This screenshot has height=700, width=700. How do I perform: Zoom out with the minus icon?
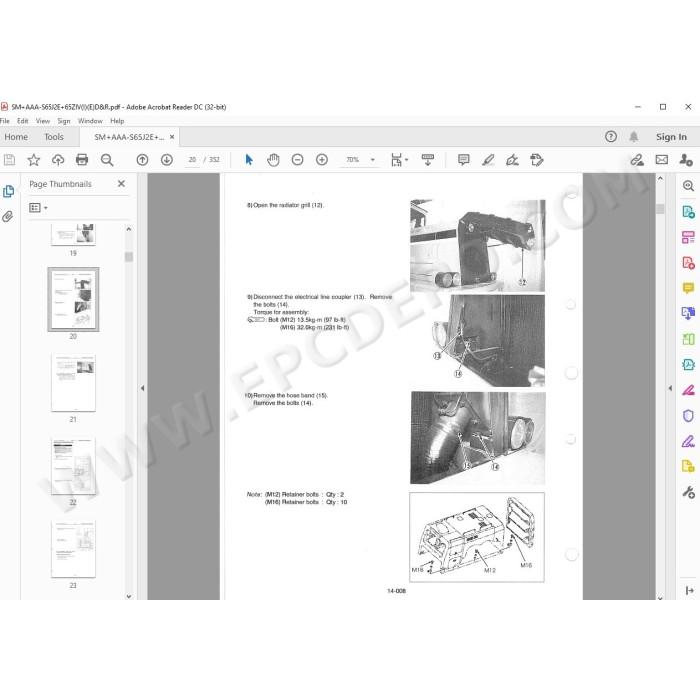(297, 160)
